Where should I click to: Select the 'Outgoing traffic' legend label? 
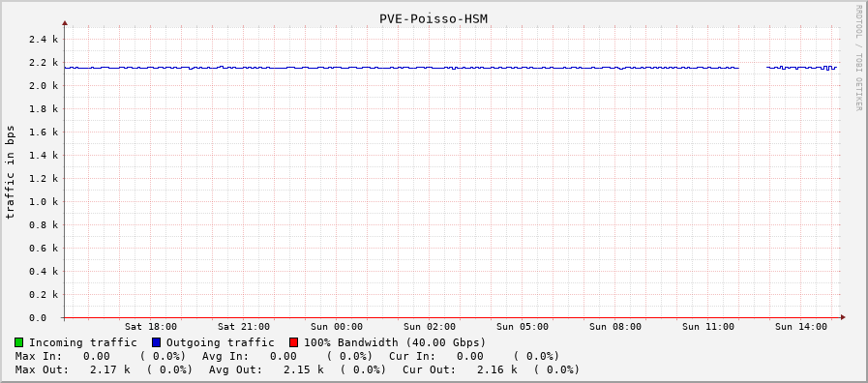tap(221, 342)
